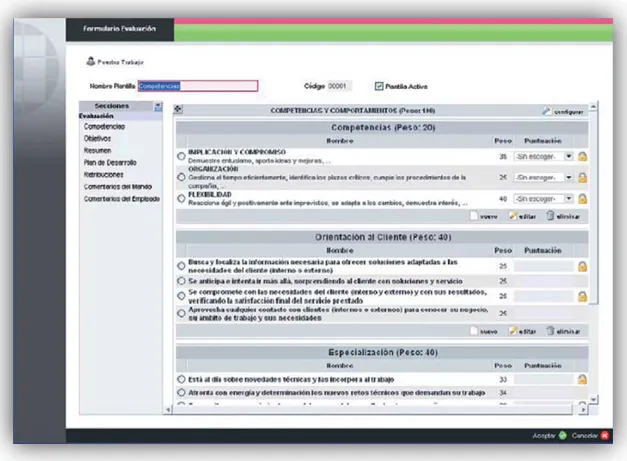Click the lock icon on Está al día row

tap(582, 379)
